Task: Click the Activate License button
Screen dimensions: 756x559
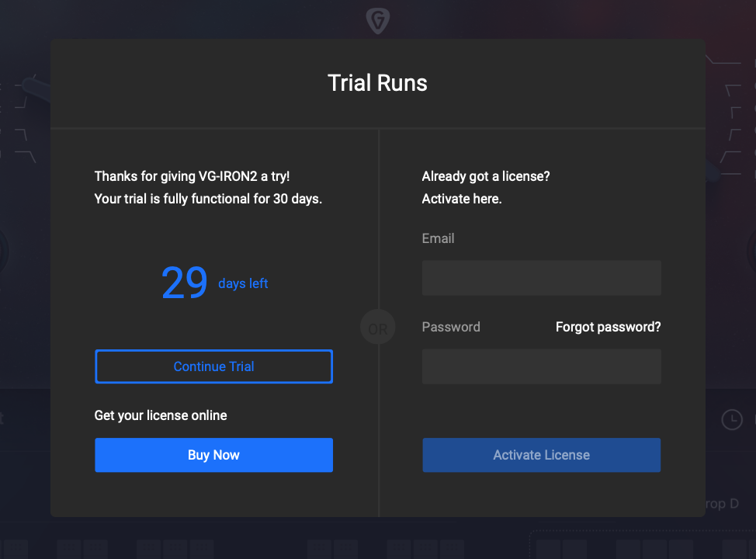Action: 542,455
